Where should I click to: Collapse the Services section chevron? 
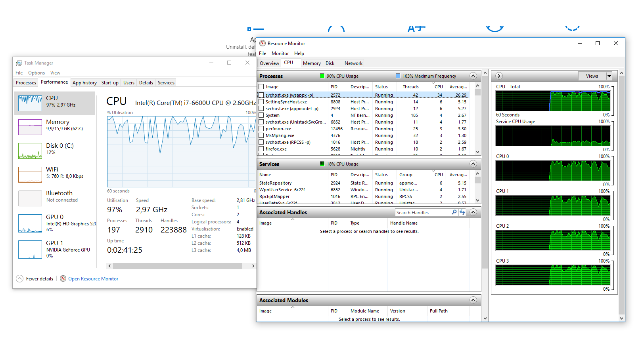[x=473, y=164]
